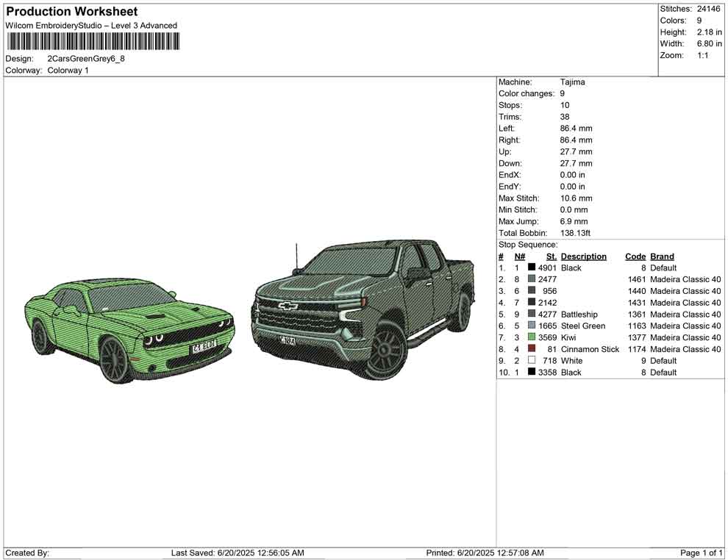Click thread code '1440' in row 3
The width and height of the screenshot is (728, 560).
637,291
